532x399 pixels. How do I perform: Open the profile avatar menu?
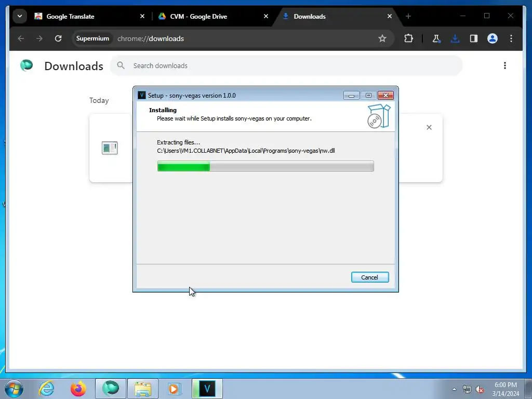(493, 38)
